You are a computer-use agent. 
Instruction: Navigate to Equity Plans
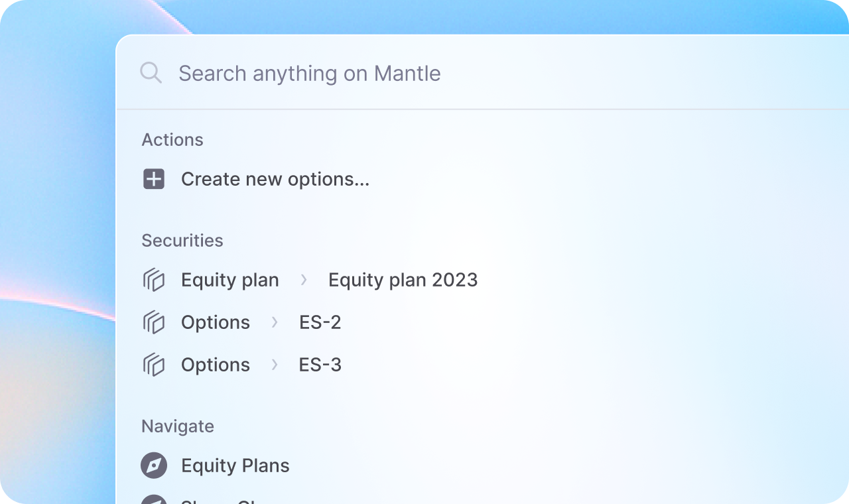tap(235, 466)
